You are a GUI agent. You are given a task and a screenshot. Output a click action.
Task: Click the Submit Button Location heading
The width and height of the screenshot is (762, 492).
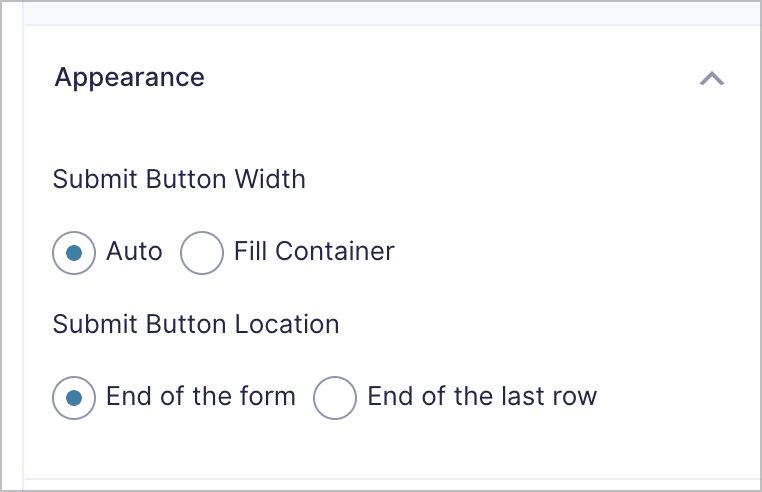tap(196, 324)
